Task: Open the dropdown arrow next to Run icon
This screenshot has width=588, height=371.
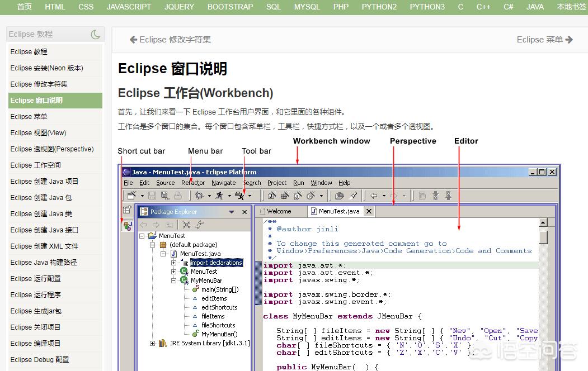Action: (x=229, y=196)
